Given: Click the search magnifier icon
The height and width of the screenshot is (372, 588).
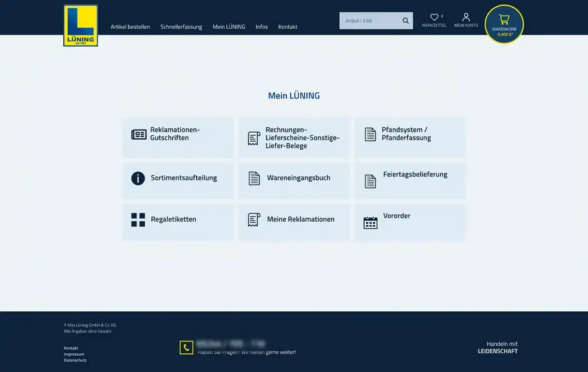Looking at the screenshot, I should click(405, 20).
